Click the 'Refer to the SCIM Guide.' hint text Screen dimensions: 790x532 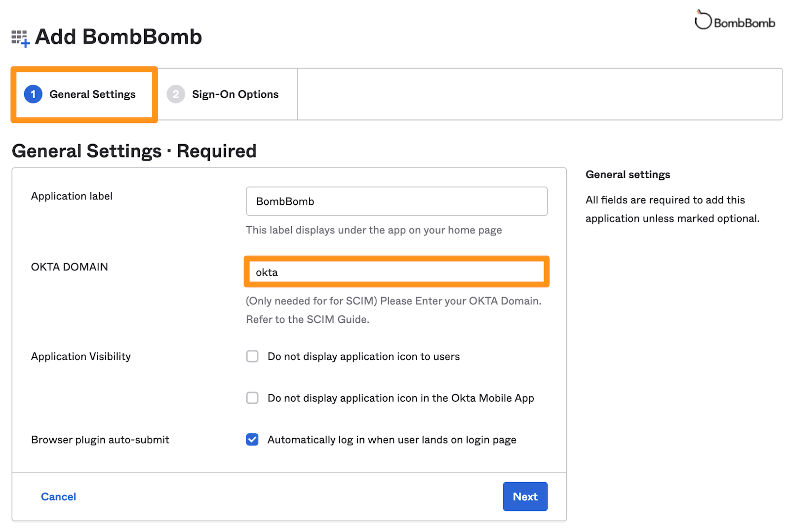(308, 319)
